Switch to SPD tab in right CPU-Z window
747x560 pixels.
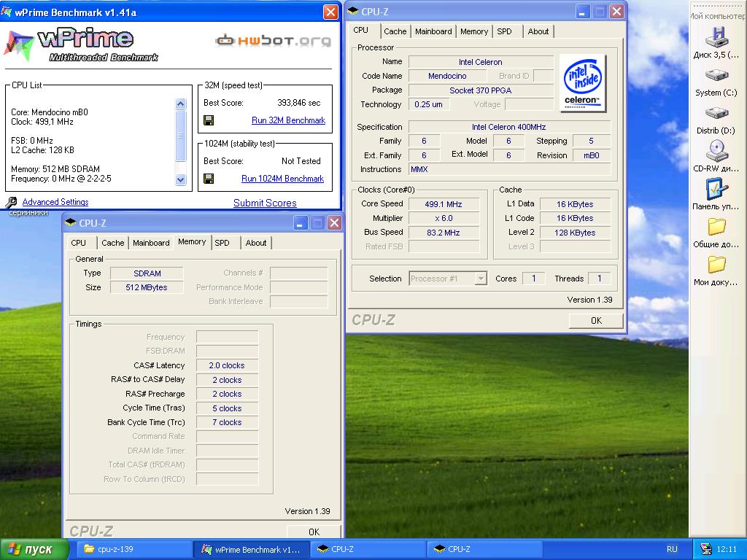click(x=504, y=31)
